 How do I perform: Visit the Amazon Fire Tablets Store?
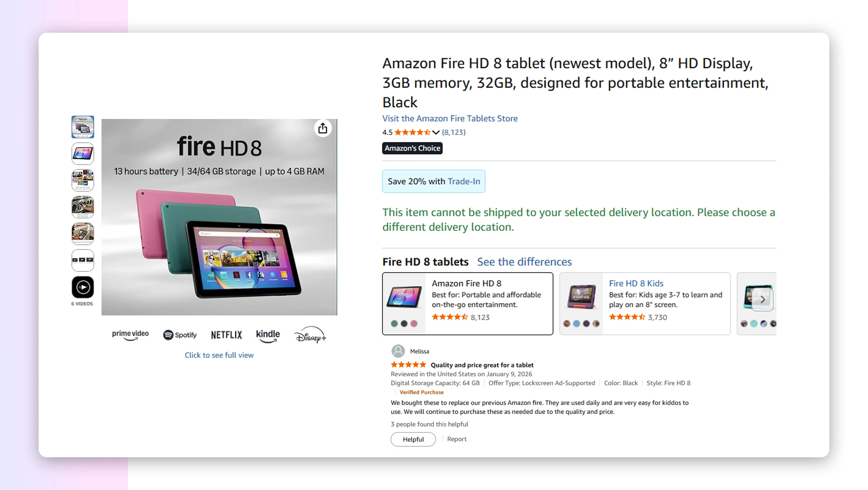click(x=450, y=119)
